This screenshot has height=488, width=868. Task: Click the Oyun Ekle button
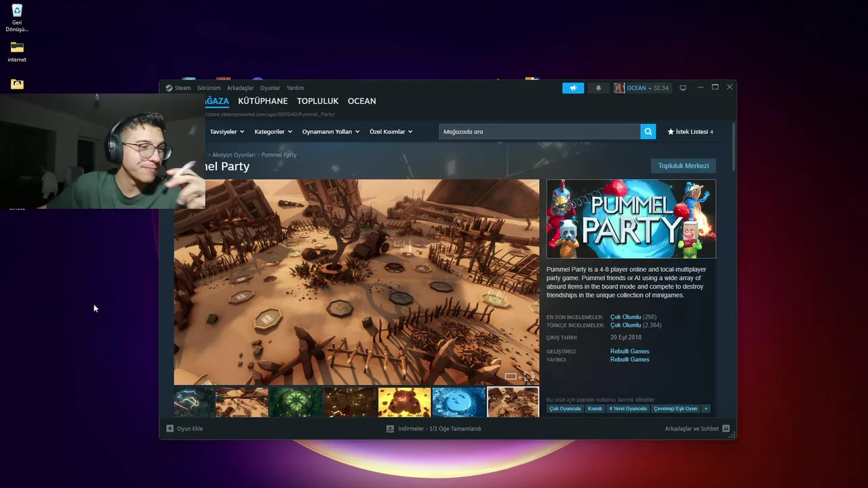tap(184, 428)
